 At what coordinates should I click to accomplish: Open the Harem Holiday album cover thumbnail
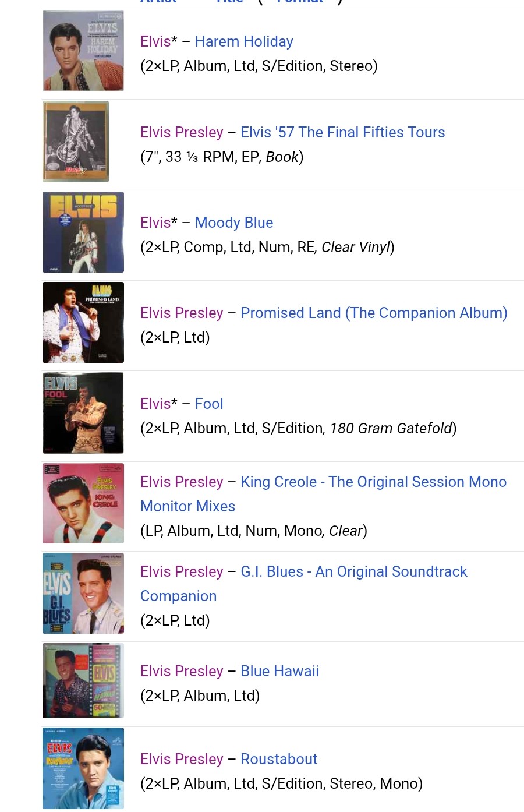point(83,51)
